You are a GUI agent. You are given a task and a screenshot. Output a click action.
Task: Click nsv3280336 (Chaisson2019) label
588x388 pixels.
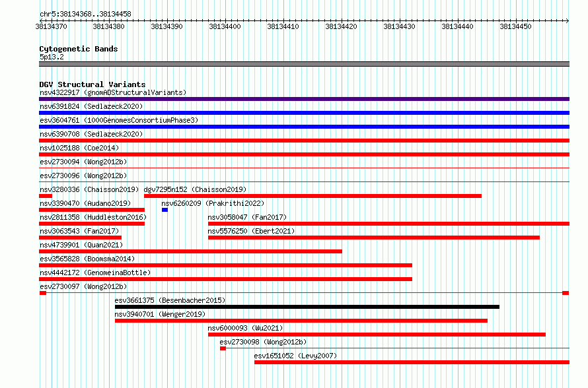point(89,189)
